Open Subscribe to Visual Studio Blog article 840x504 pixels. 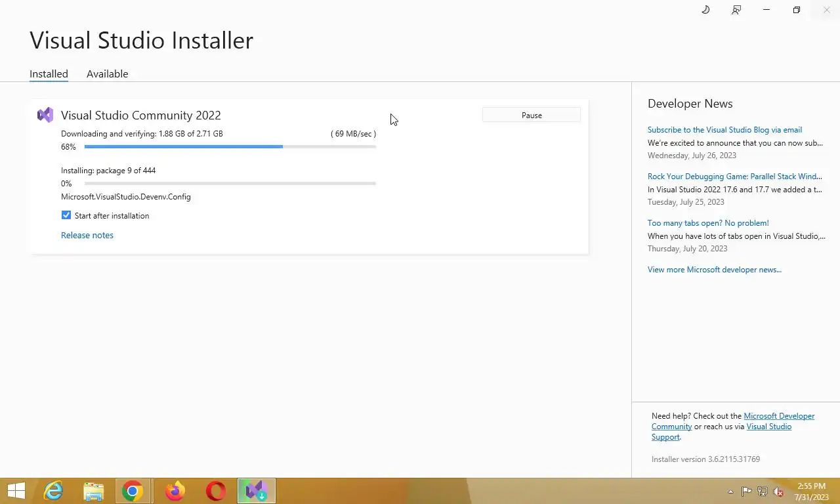click(724, 130)
